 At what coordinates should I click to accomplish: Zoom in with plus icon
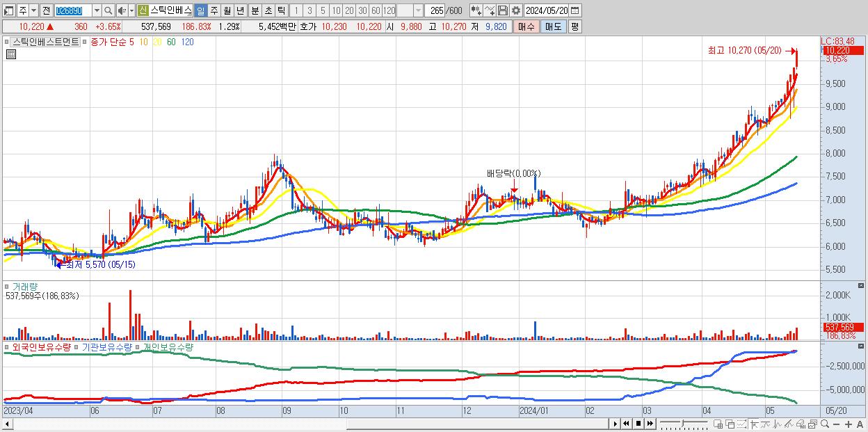848,424
